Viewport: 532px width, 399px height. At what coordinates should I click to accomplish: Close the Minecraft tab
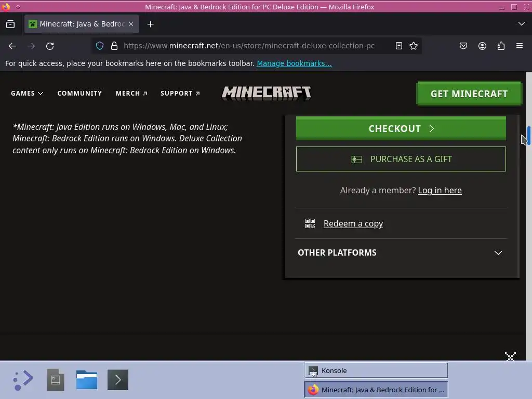click(131, 24)
